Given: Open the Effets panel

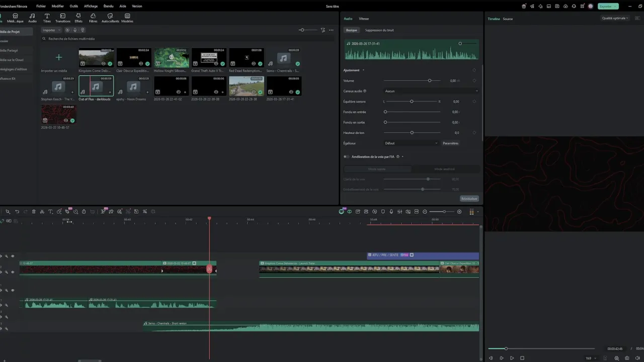Looking at the screenshot, I should tap(78, 18).
